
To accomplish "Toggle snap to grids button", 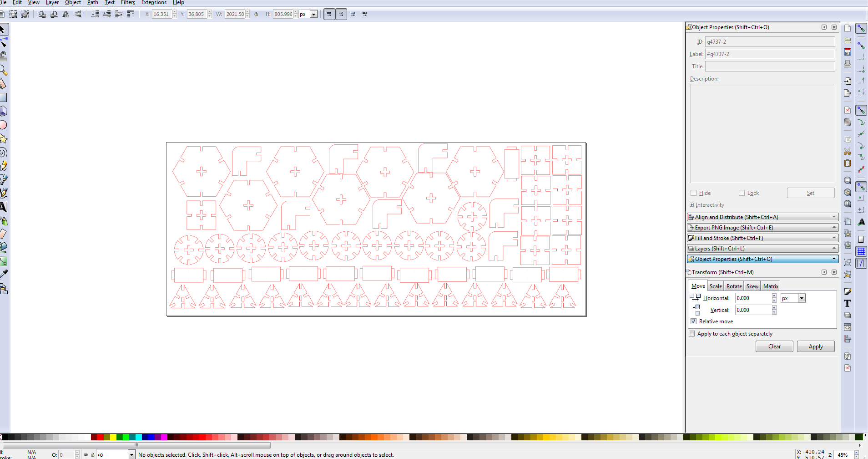I will click(x=861, y=251).
